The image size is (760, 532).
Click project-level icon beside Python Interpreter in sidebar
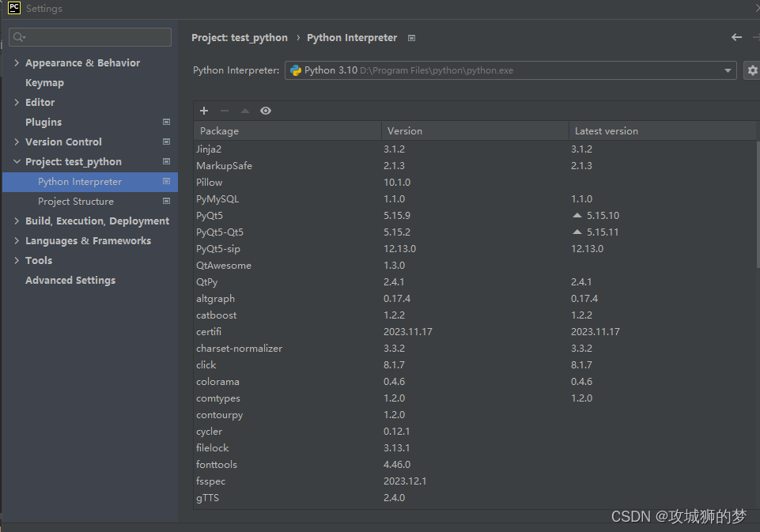[166, 181]
